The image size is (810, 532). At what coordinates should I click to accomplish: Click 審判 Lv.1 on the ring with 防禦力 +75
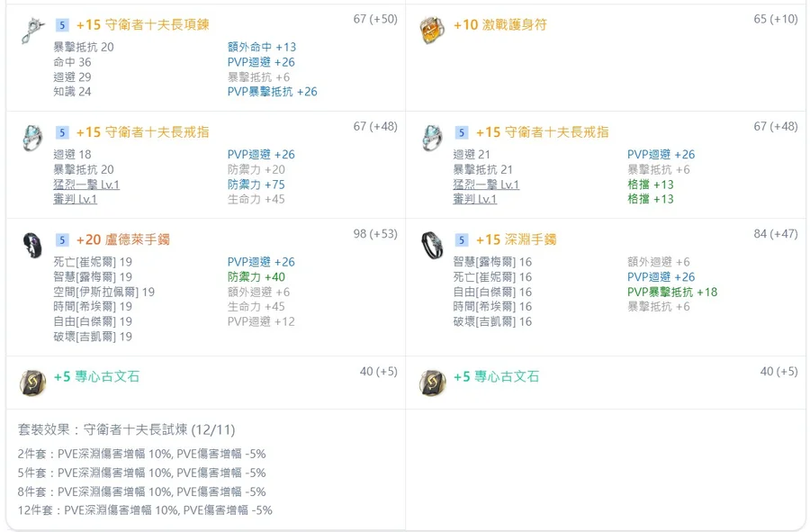point(76,199)
